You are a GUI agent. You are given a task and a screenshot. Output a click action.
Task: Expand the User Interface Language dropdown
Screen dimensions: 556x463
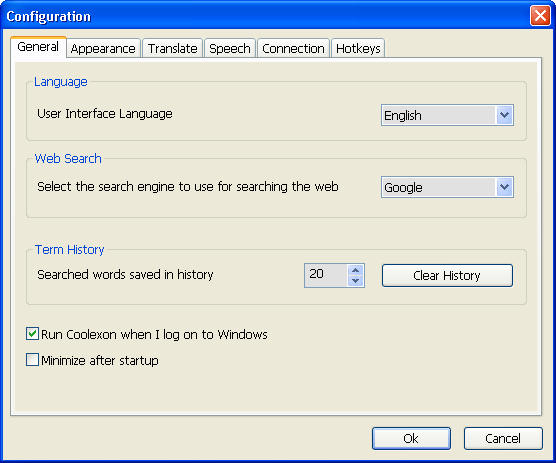coord(504,115)
